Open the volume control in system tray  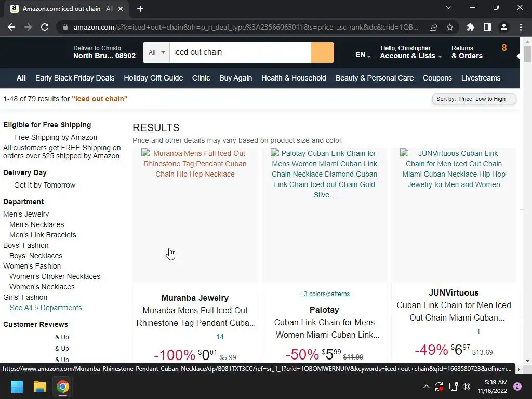(x=466, y=387)
